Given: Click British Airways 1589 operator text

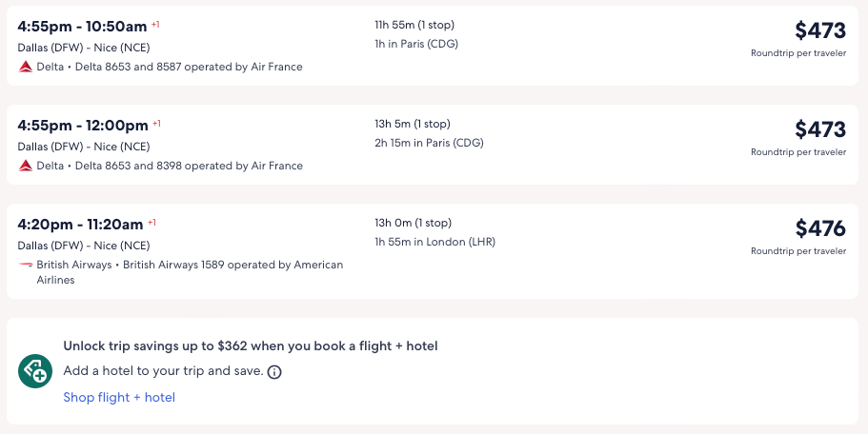Looking at the screenshot, I should 232,265.
